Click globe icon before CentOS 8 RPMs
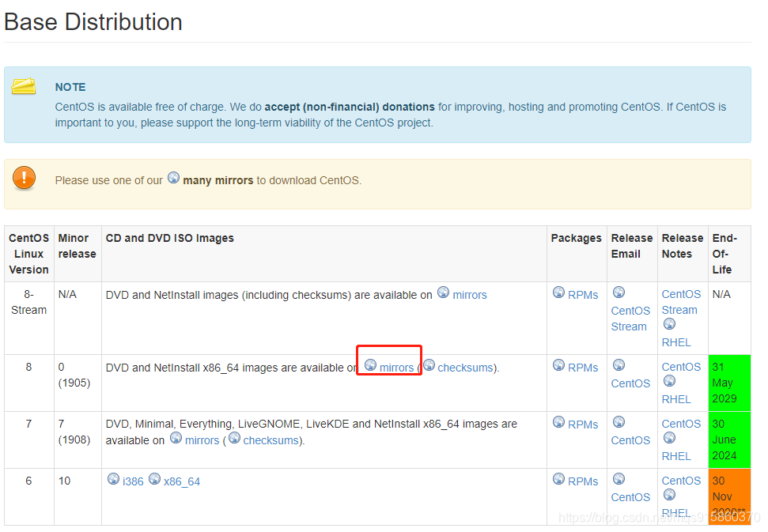Viewport: 768px width, 532px height. [x=559, y=364]
